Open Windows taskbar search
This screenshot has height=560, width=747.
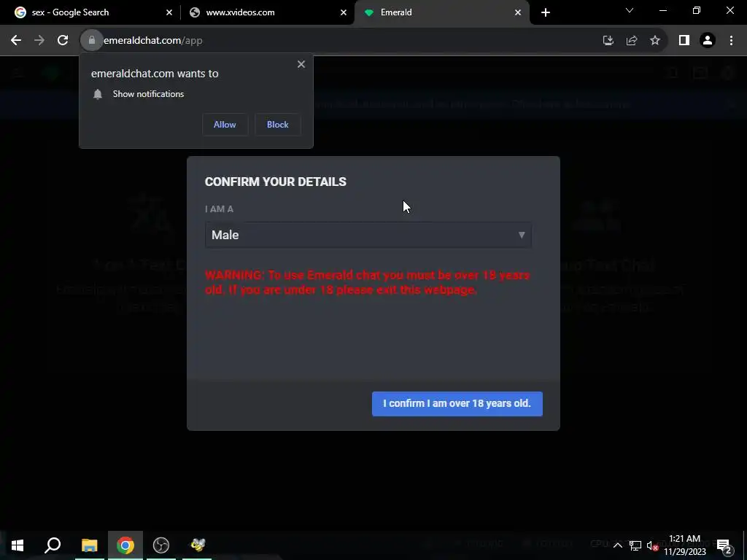click(x=53, y=545)
